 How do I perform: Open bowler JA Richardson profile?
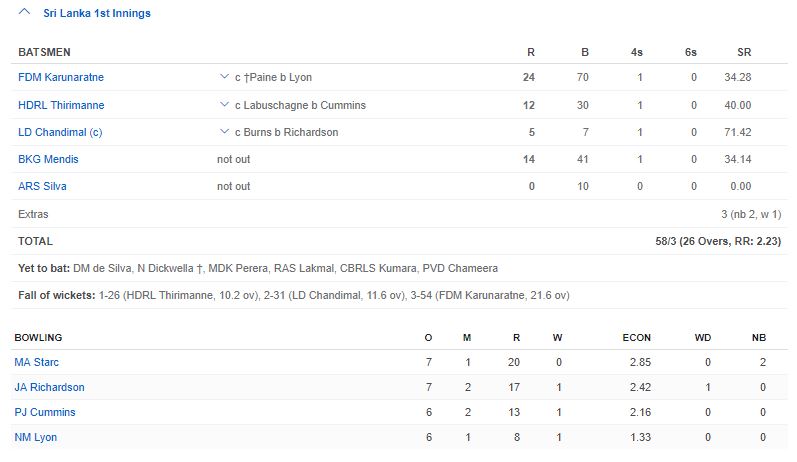pyautogui.click(x=49, y=387)
